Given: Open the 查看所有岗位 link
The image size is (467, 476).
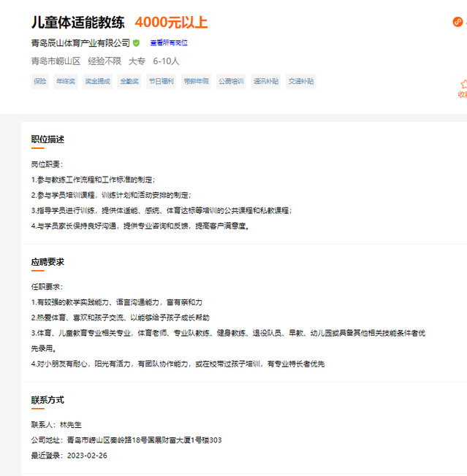Looking at the screenshot, I should 169,43.
